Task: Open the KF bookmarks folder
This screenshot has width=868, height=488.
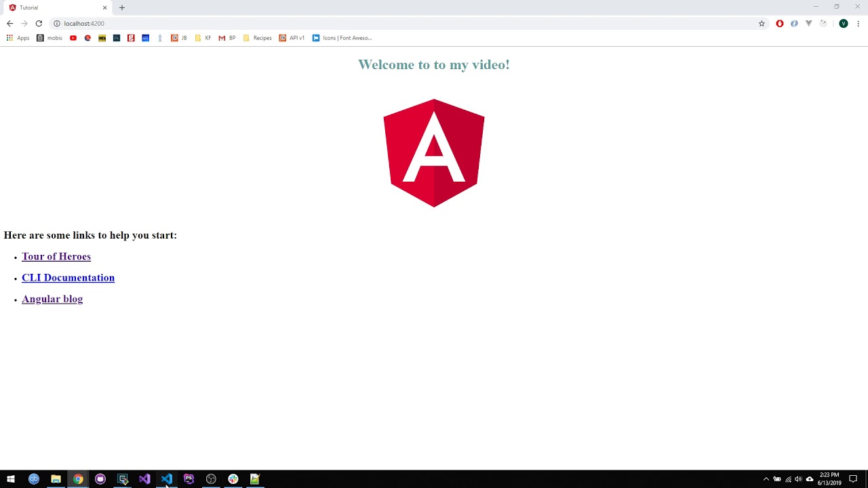Action: pyautogui.click(x=203, y=38)
